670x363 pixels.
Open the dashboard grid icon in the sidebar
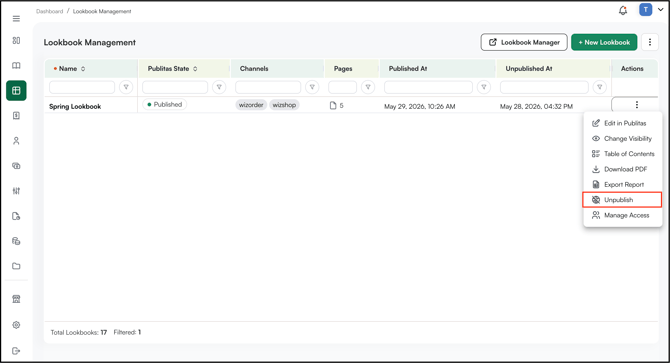(16, 41)
